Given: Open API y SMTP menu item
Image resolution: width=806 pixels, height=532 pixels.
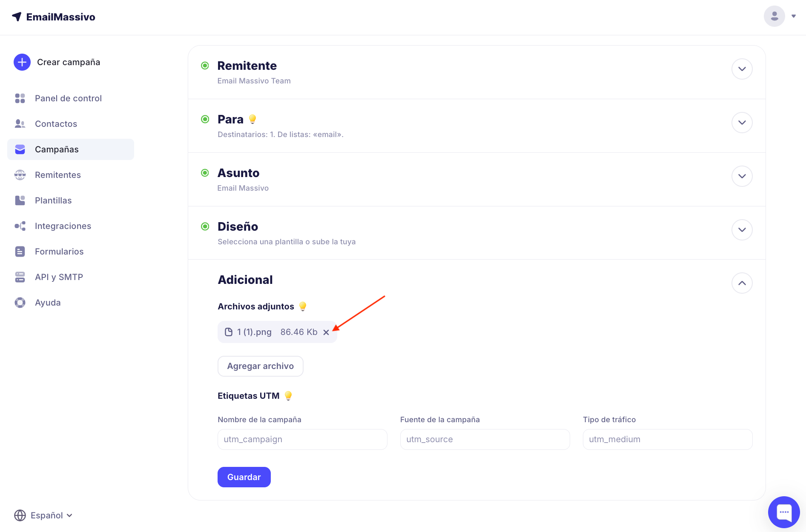Looking at the screenshot, I should pos(59,277).
